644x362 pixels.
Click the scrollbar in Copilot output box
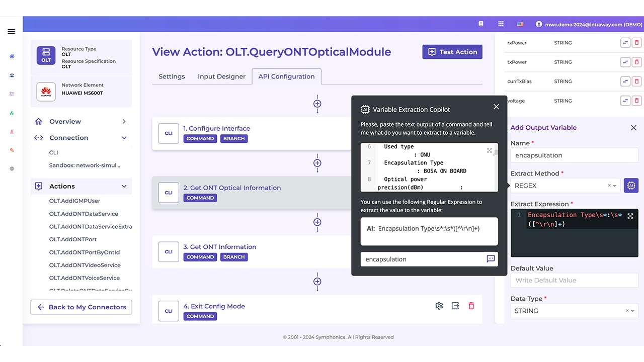coord(496,153)
